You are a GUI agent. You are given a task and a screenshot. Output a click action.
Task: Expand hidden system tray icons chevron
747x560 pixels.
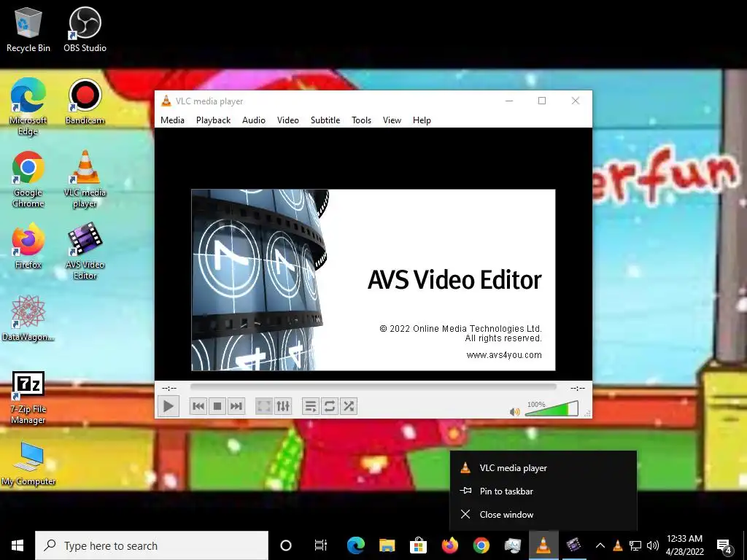coord(600,545)
